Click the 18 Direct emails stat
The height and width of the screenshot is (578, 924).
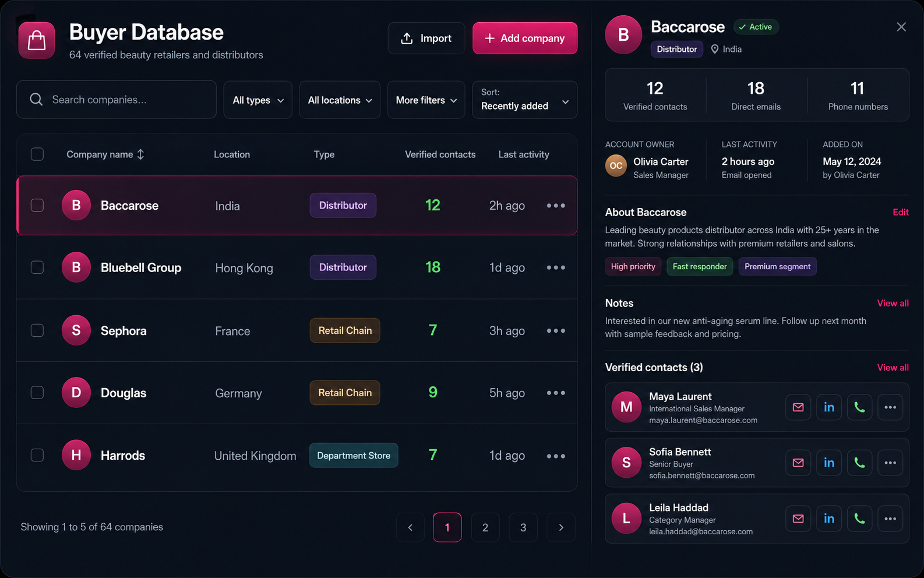click(756, 95)
